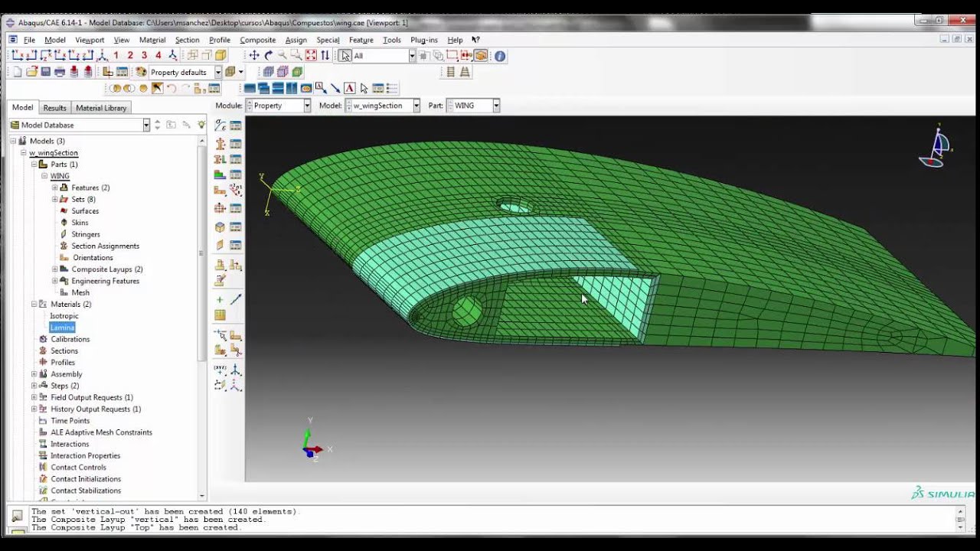Open the Material menu
Screen dimensions: 980x551
152,40
